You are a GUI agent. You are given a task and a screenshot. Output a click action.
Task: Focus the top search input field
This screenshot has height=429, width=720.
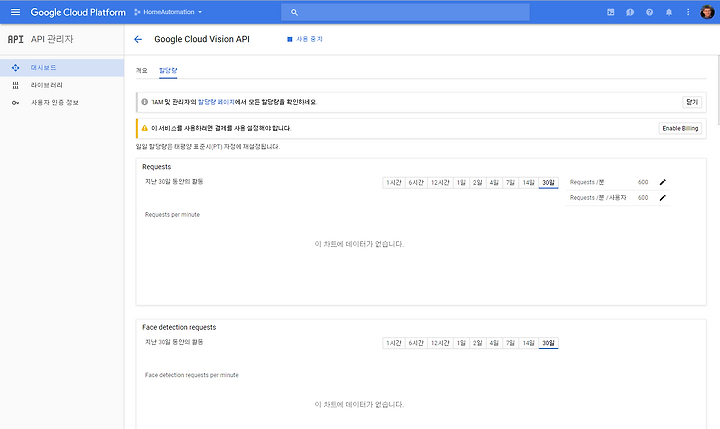405,12
